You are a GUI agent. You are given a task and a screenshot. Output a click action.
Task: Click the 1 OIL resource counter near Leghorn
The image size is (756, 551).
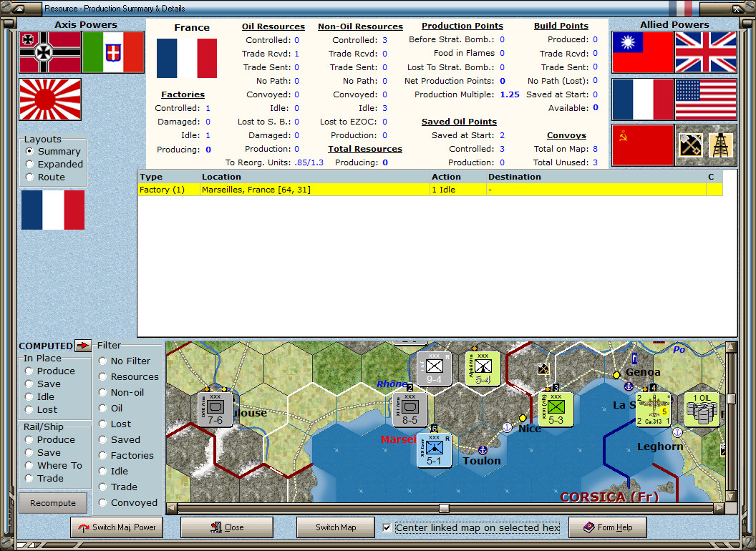pos(702,408)
